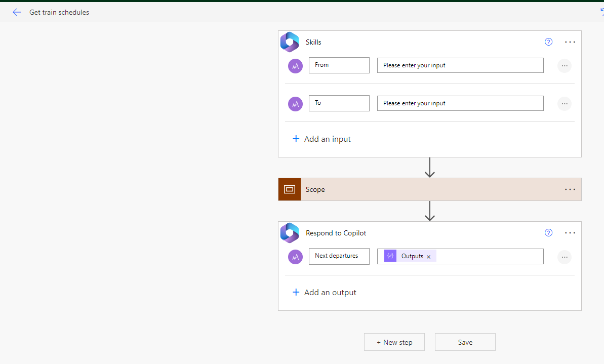Open Respond to Copilot ellipsis menu
The height and width of the screenshot is (364, 604).
point(570,233)
